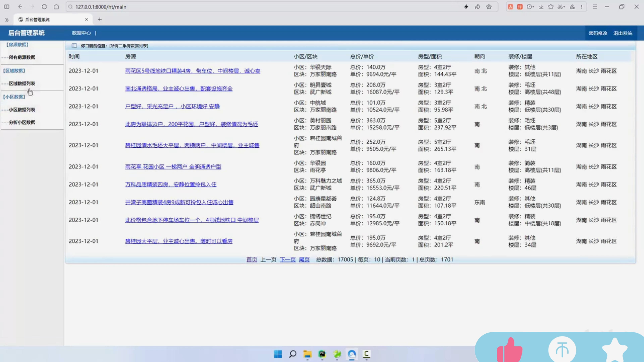Click the share arrow icon in address bar

point(477,7)
